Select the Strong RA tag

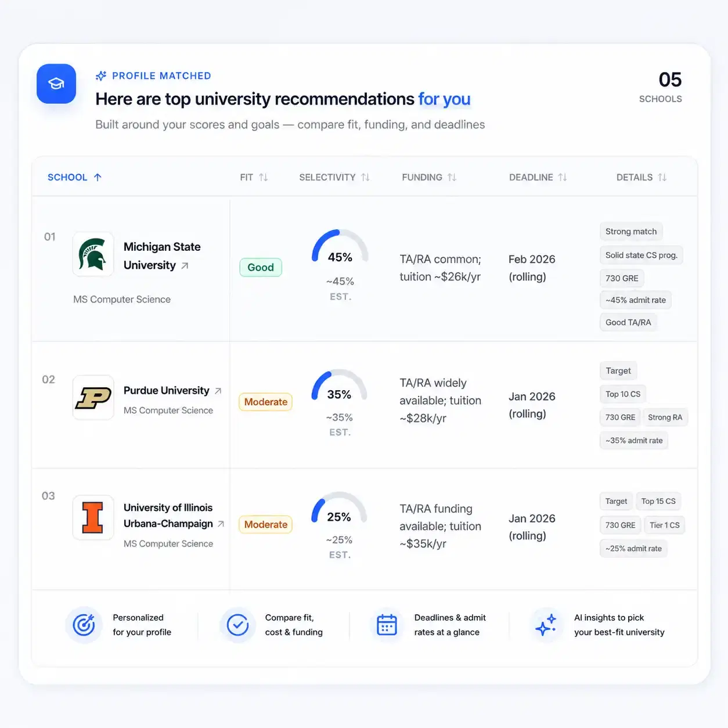point(665,417)
